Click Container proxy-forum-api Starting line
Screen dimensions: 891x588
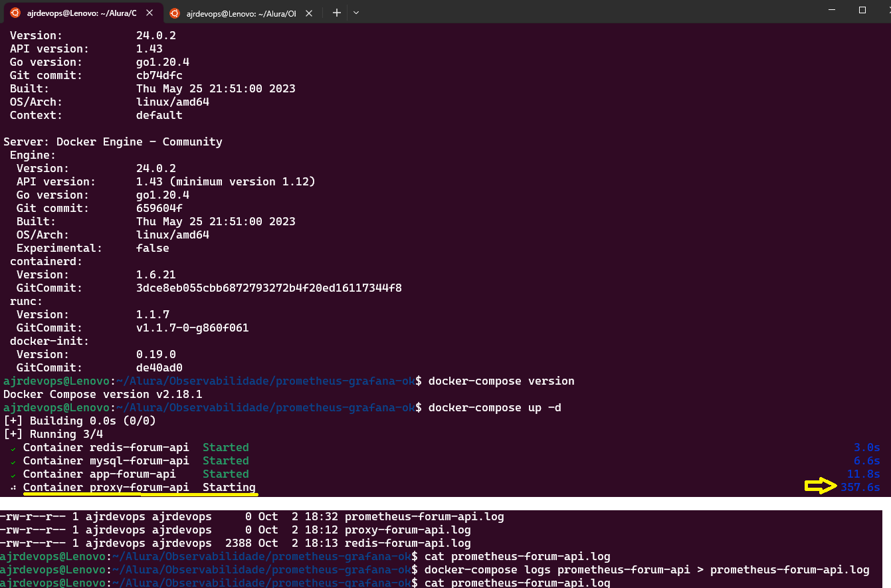[133, 487]
